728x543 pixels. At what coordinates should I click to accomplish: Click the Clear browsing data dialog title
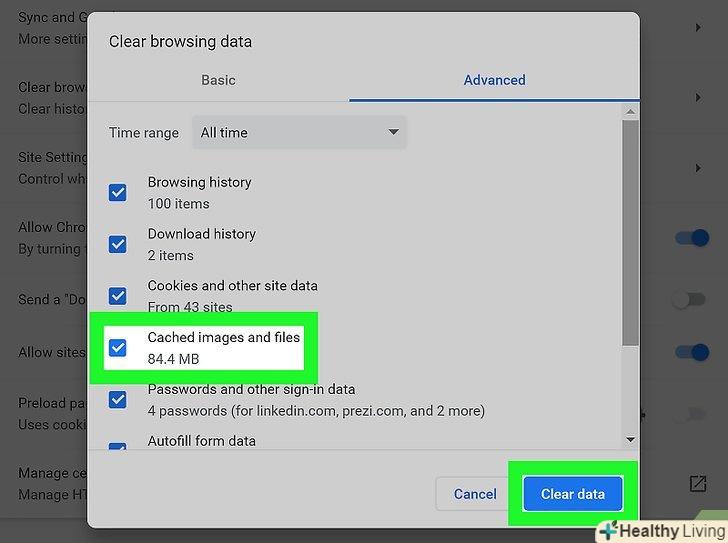coord(180,41)
